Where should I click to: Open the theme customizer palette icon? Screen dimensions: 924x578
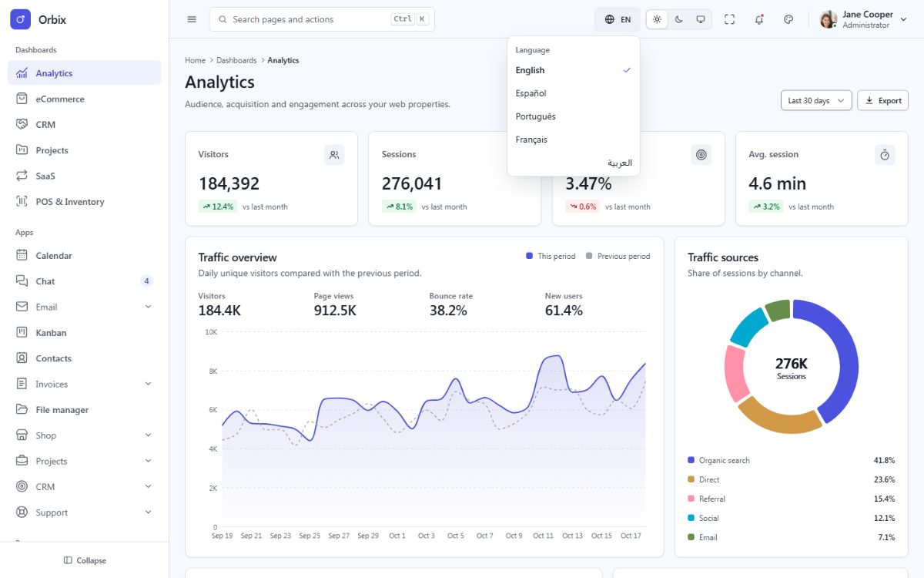[x=788, y=19]
